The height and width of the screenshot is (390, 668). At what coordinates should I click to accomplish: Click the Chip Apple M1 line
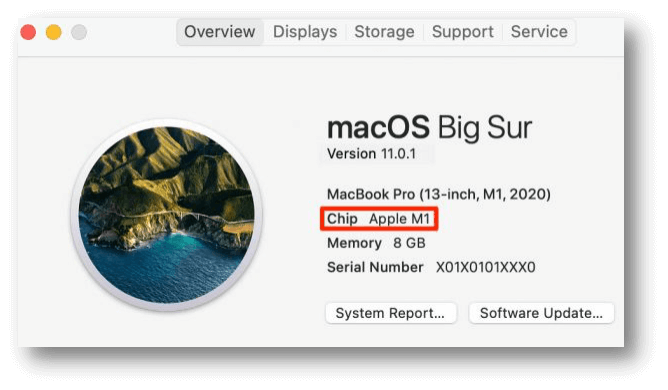click(379, 219)
